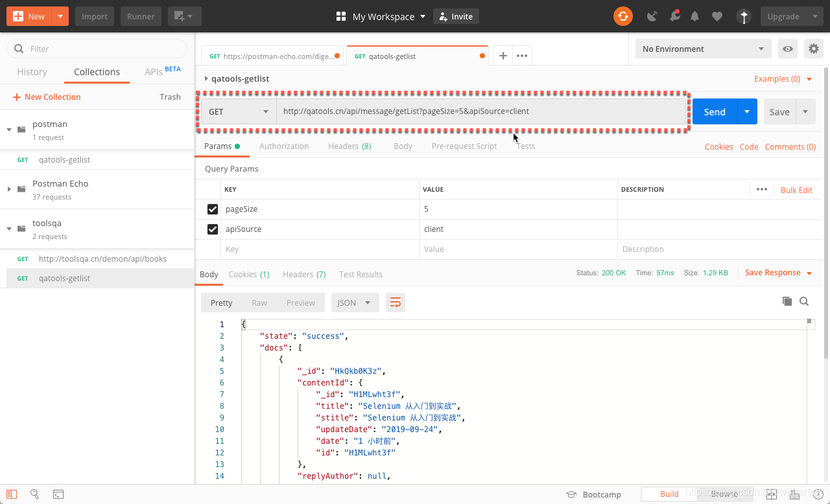The image size is (830, 504).
Task: Switch to Browse mode
Action: pyautogui.click(x=724, y=494)
